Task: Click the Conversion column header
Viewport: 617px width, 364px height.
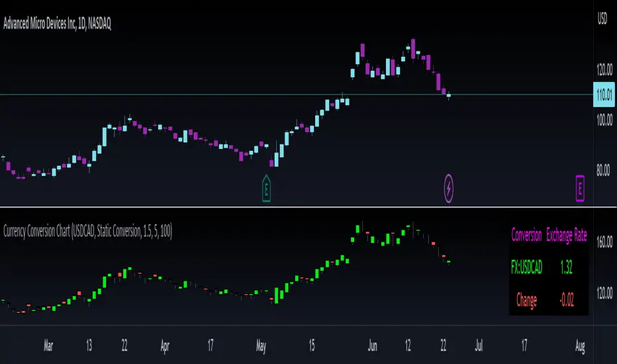Action: 526,235
